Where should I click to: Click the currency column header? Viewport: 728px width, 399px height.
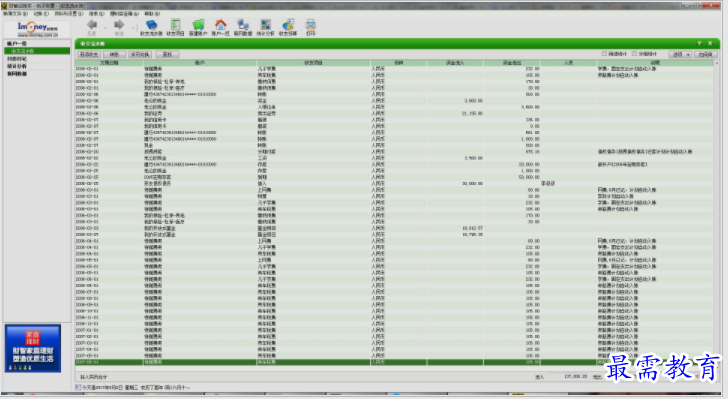pyautogui.click(x=398, y=63)
